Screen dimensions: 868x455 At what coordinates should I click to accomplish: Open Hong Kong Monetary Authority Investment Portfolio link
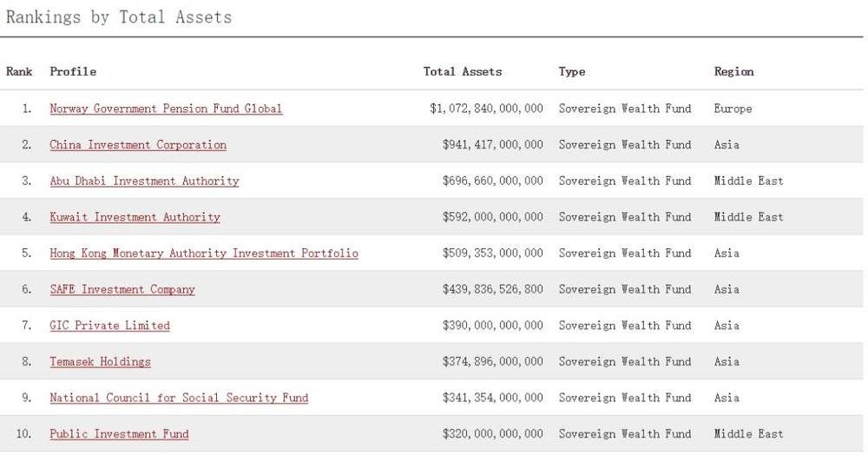[204, 254]
